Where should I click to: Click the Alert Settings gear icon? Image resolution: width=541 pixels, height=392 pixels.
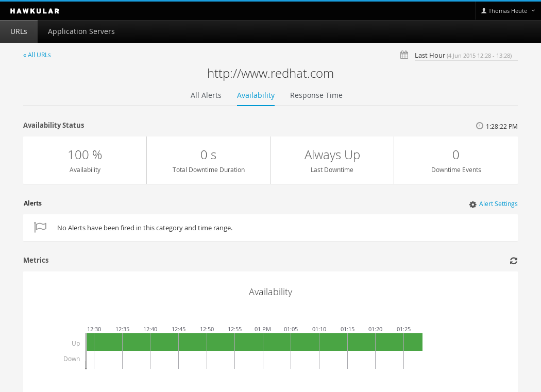pyautogui.click(x=472, y=204)
